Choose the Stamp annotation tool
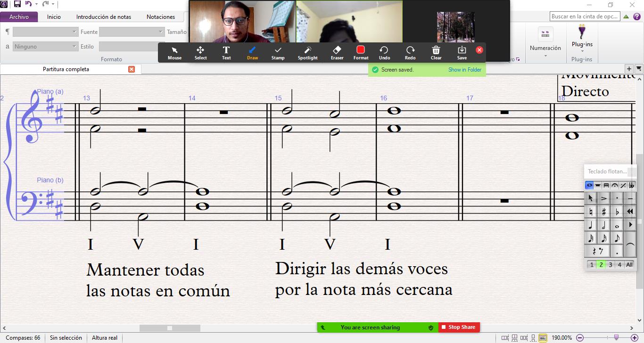Image resolution: width=644 pixels, height=343 pixels. point(278,52)
